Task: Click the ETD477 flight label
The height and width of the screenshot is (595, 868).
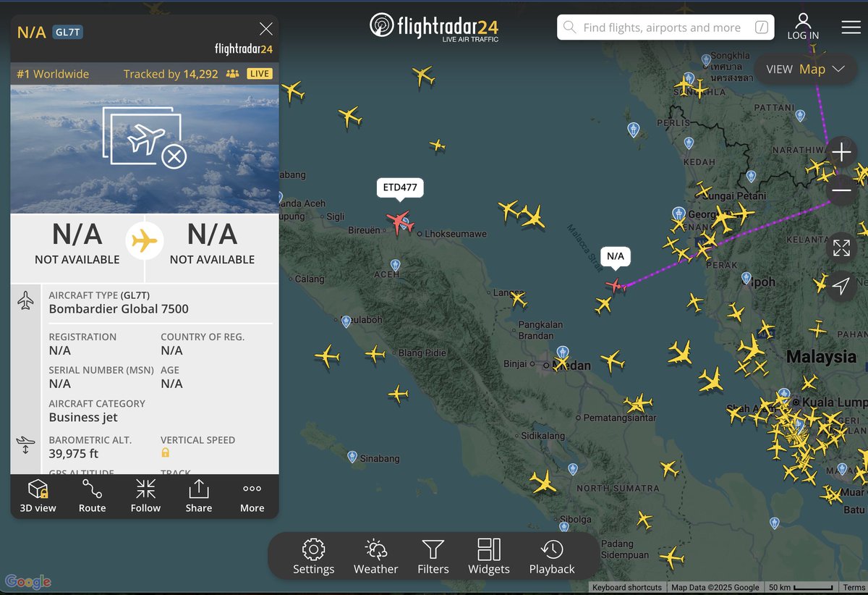Action: tap(400, 187)
